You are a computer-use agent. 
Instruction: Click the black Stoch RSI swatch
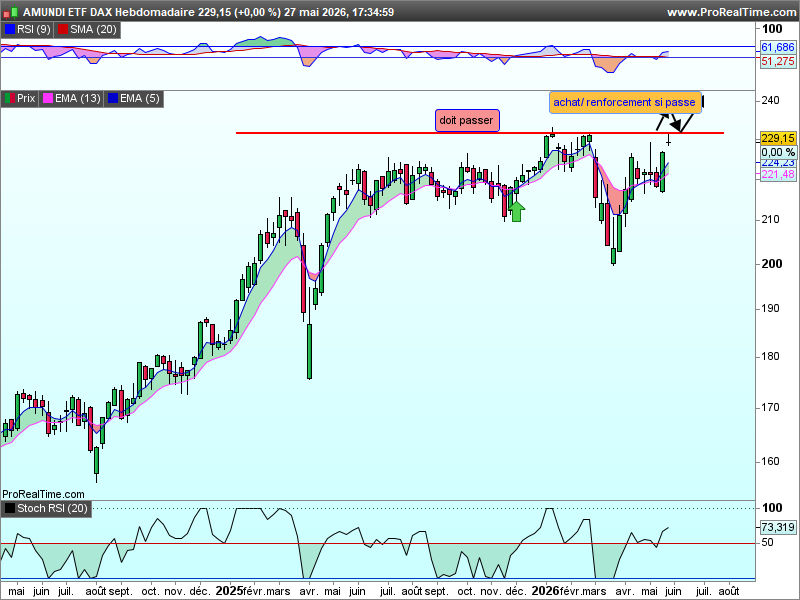10,509
